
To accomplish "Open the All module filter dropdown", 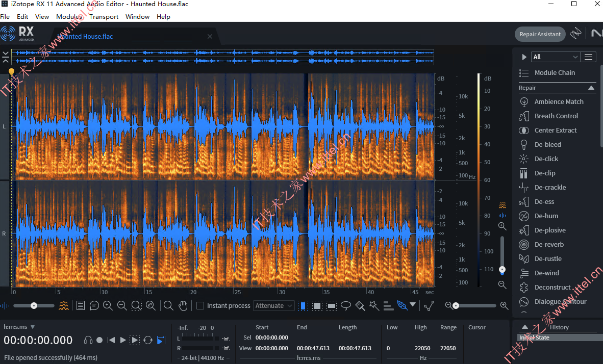I will point(556,57).
